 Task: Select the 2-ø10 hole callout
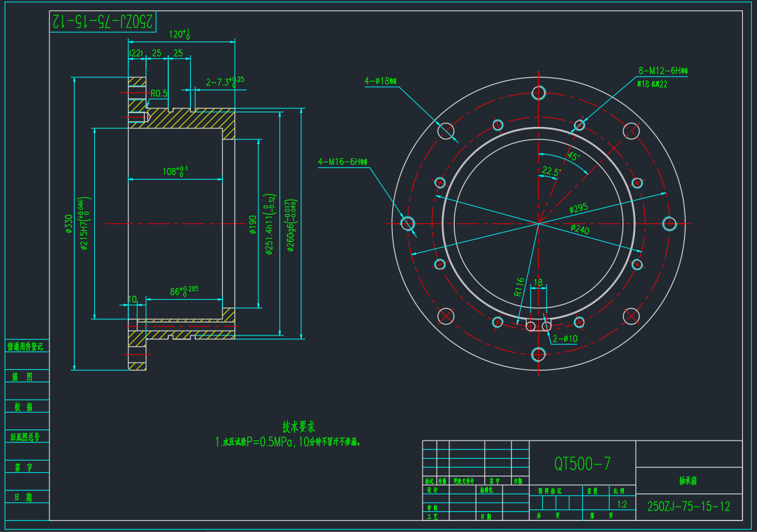pyautogui.click(x=564, y=338)
